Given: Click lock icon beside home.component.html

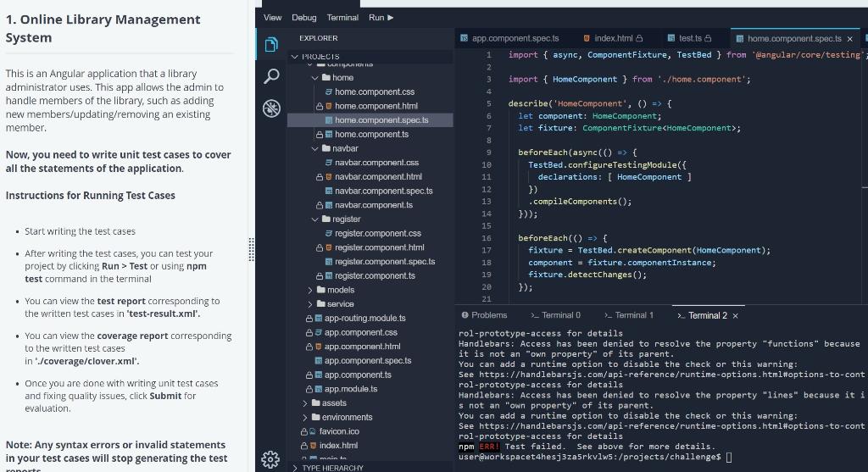Looking at the screenshot, I should (320, 106).
